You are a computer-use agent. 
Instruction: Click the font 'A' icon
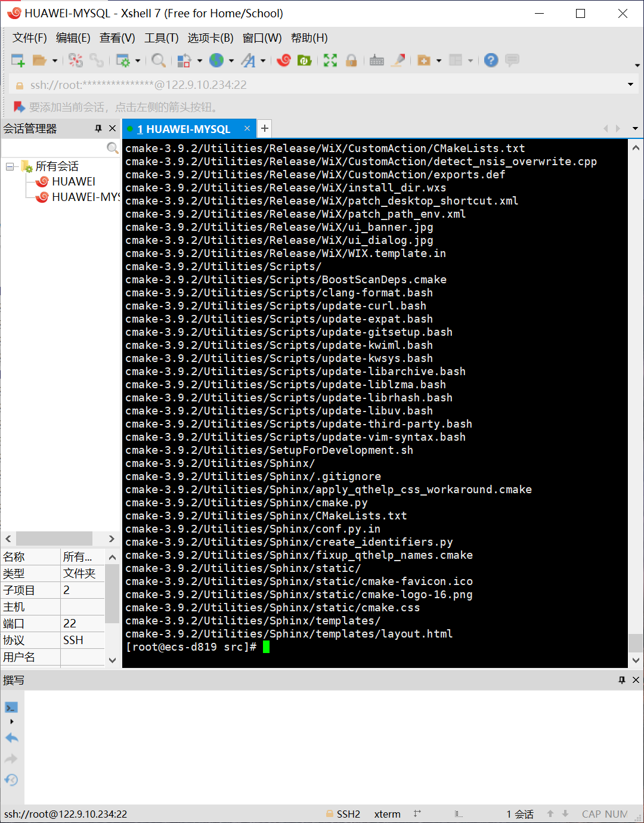(248, 60)
